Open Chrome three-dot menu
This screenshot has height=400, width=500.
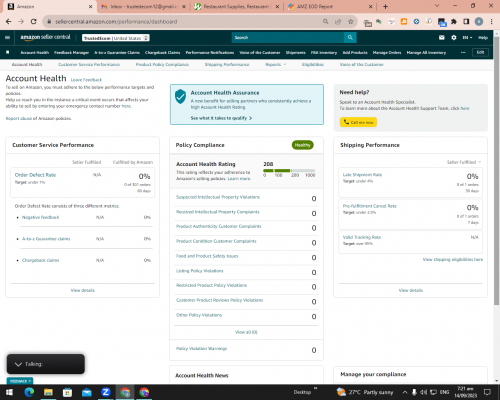click(491, 22)
